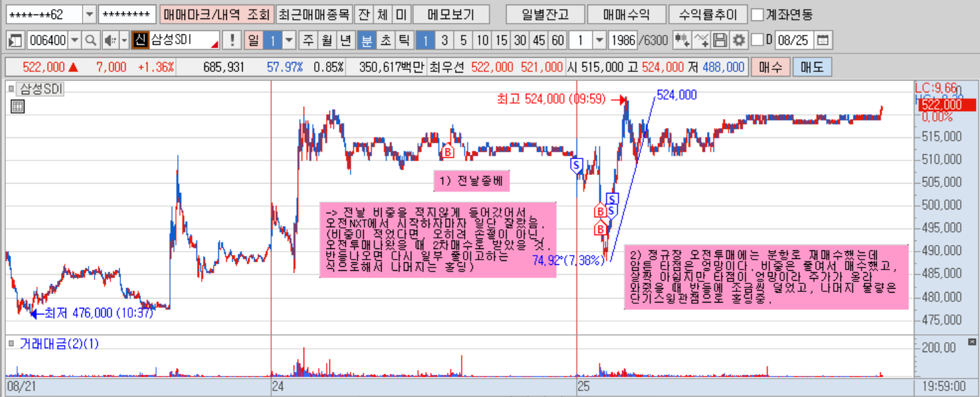Click the 08/25 date field

pyautogui.click(x=794, y=40)
